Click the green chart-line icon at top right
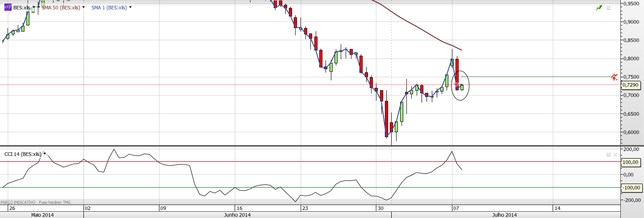Viewport: 644px width, 218px height. click(599, 8)
